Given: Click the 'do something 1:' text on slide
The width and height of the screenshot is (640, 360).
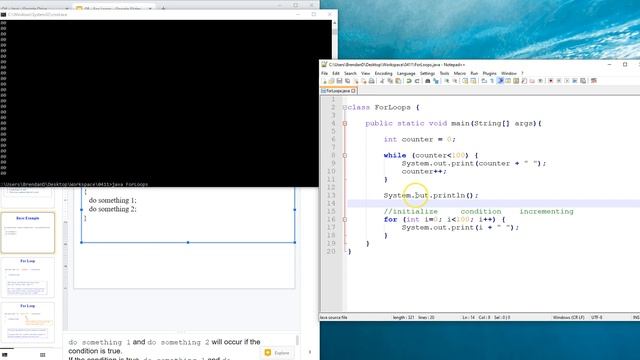Looking at the screenshot, I should pos(113,200).
